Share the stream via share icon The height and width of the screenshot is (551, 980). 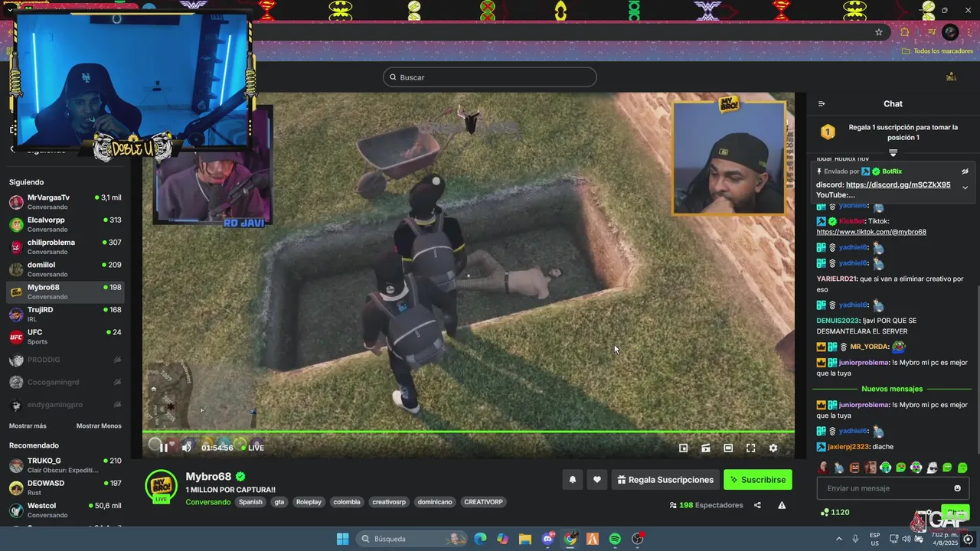click(x=757, y=505)
